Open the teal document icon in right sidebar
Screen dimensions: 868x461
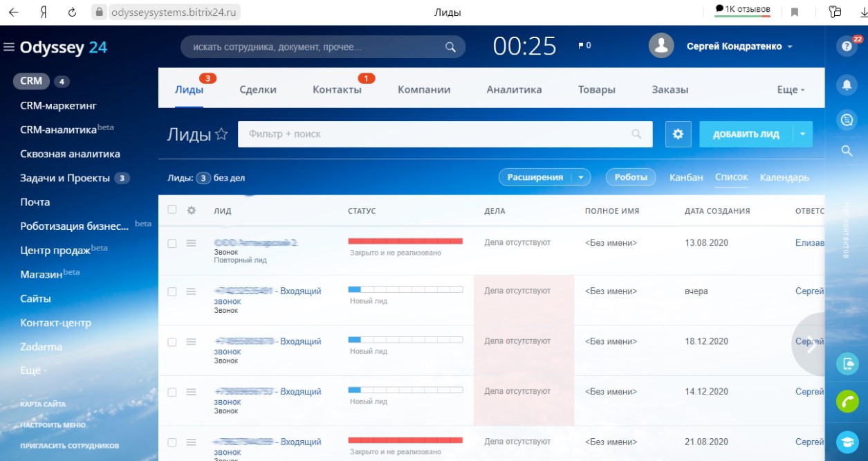point(847,364)
